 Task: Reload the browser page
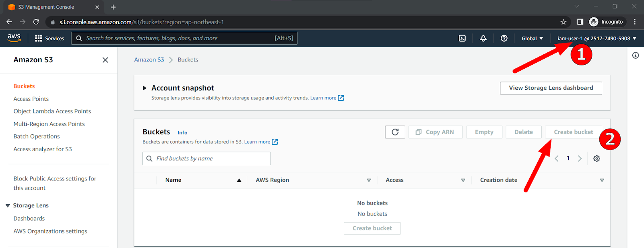[36, 22]
